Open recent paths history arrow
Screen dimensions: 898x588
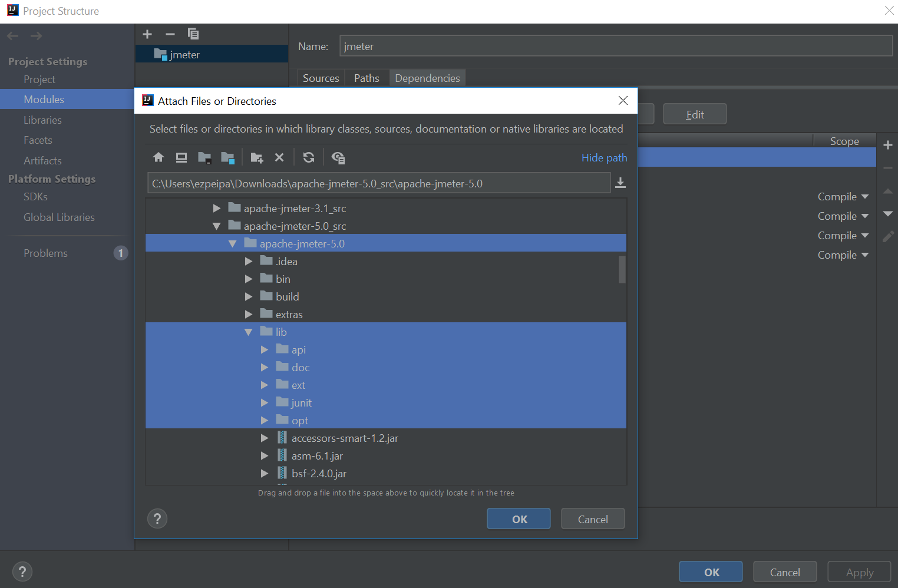click(620, 183)
